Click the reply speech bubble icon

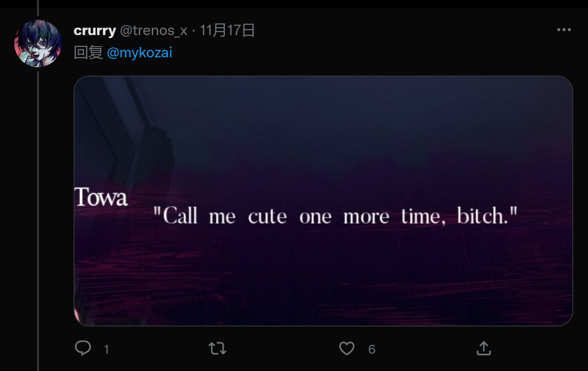[83, 348]
